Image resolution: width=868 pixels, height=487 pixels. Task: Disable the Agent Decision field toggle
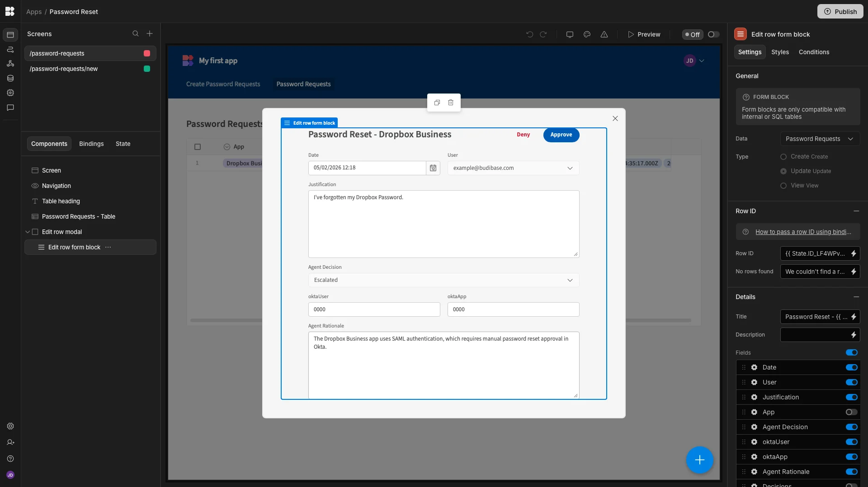(x=852, y=427)
